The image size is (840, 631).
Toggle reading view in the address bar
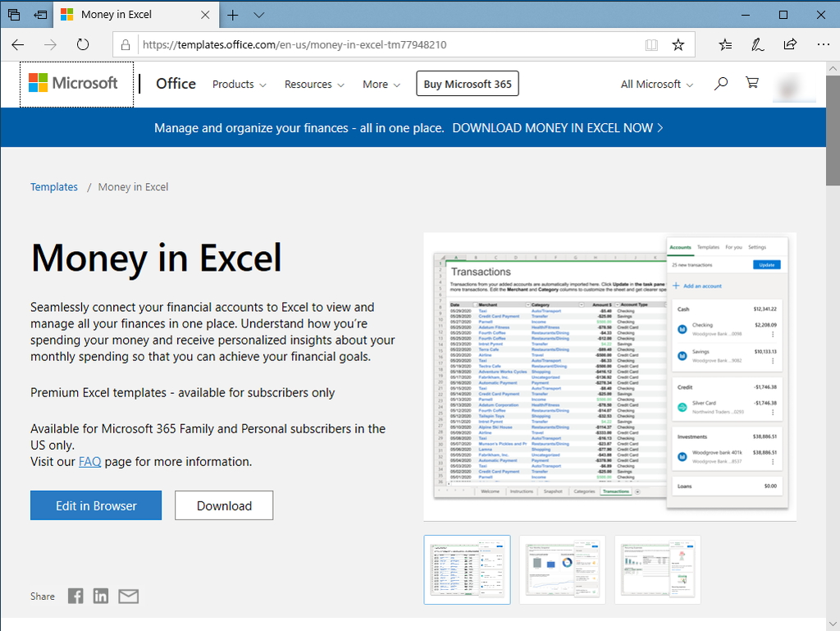[651, 44]
